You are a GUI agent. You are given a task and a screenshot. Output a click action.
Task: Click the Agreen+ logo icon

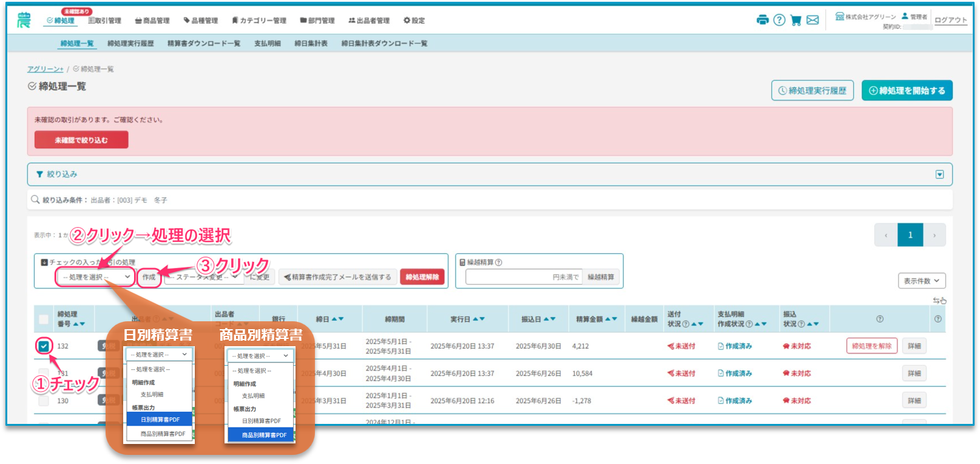click(24, 20)
